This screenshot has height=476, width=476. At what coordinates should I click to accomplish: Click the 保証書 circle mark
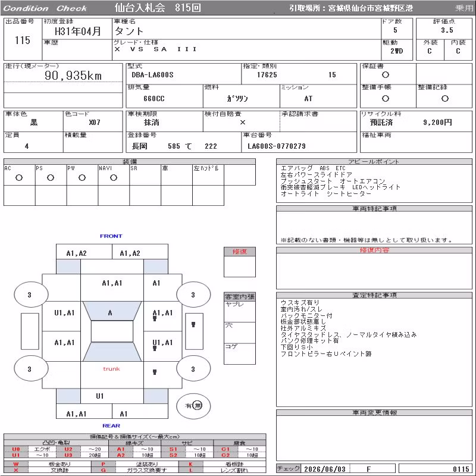coord(385,75)
